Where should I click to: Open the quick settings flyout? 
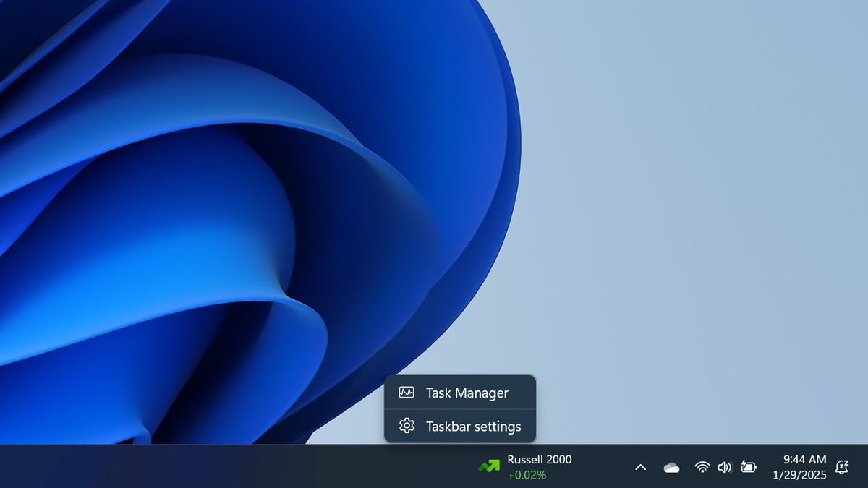724,467
